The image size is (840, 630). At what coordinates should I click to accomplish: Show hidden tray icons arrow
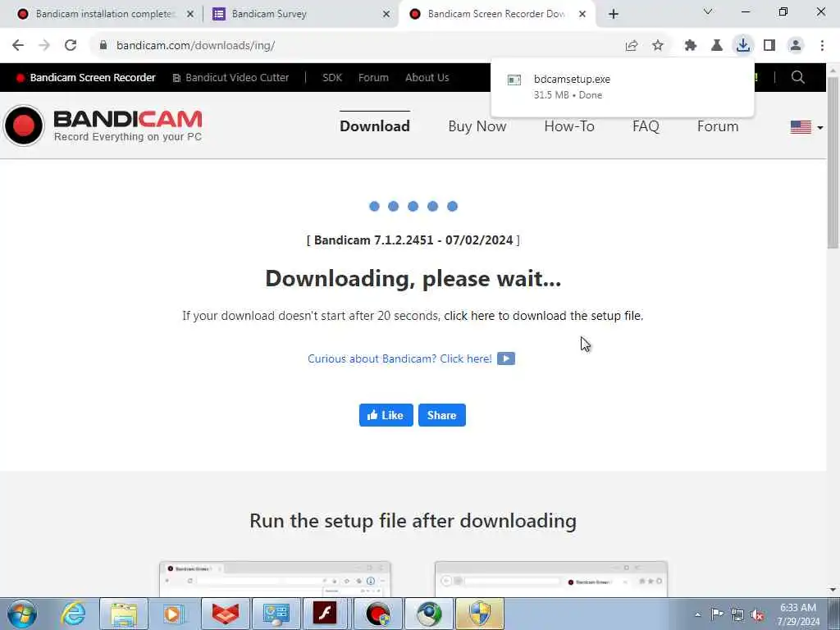(697, 614)
